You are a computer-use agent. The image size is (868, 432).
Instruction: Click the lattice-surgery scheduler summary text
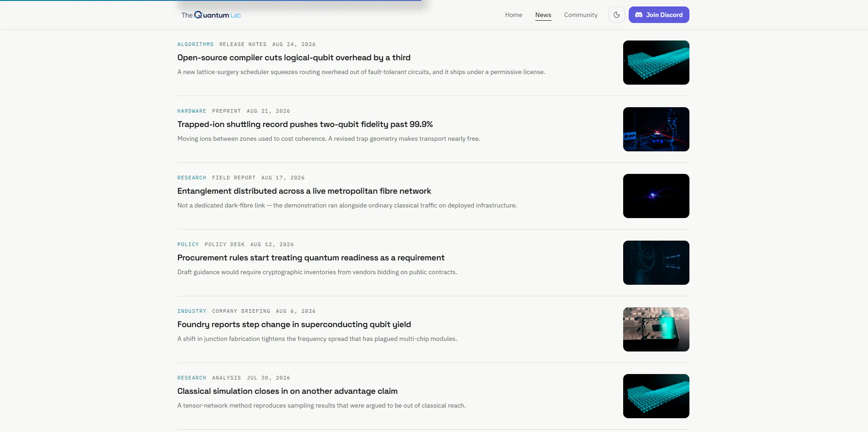tap(361, 72)
